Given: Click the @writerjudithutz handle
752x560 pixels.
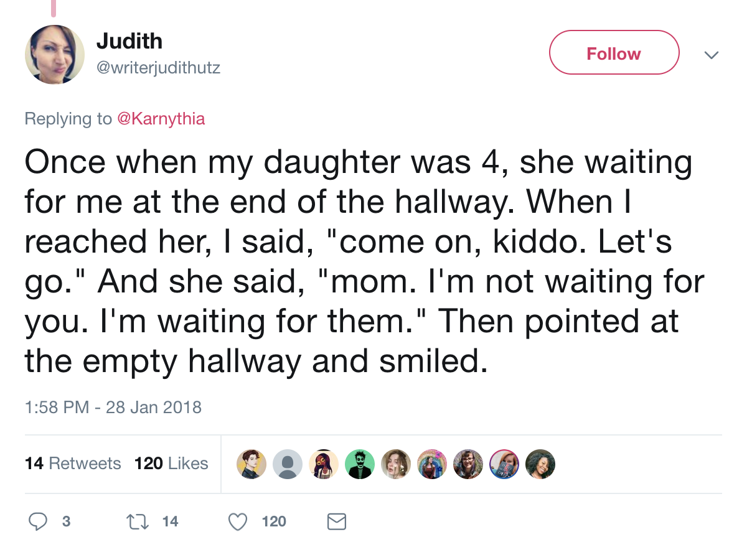Looking at the screenshot, I should pyautogui.click(x=159, y=67).
